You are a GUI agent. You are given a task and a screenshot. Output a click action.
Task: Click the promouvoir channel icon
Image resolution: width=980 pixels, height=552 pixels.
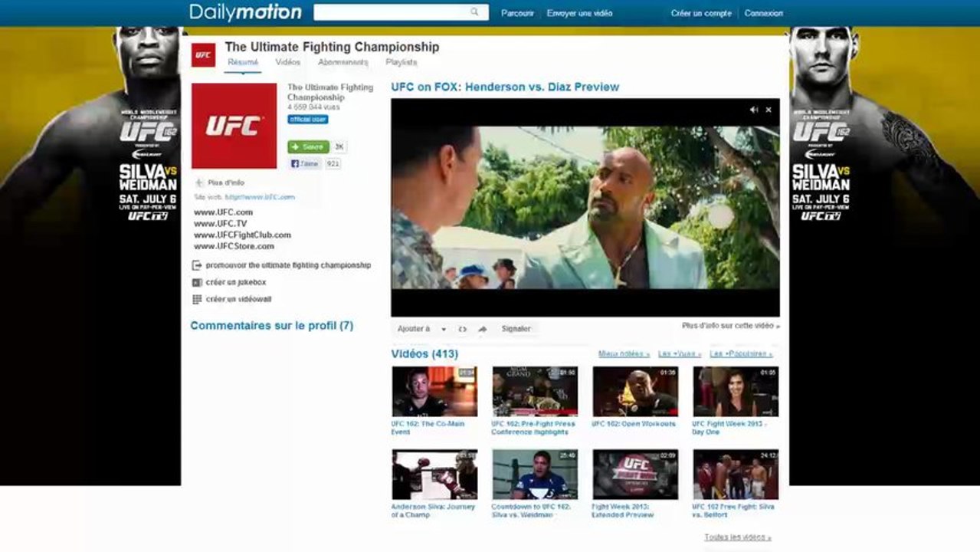point(197,265)
